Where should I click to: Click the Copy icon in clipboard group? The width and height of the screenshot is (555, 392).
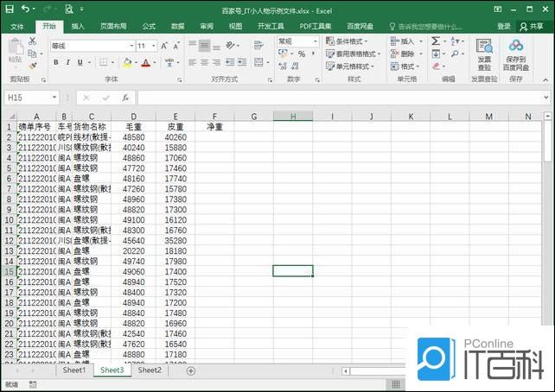(x=32, y=54)
